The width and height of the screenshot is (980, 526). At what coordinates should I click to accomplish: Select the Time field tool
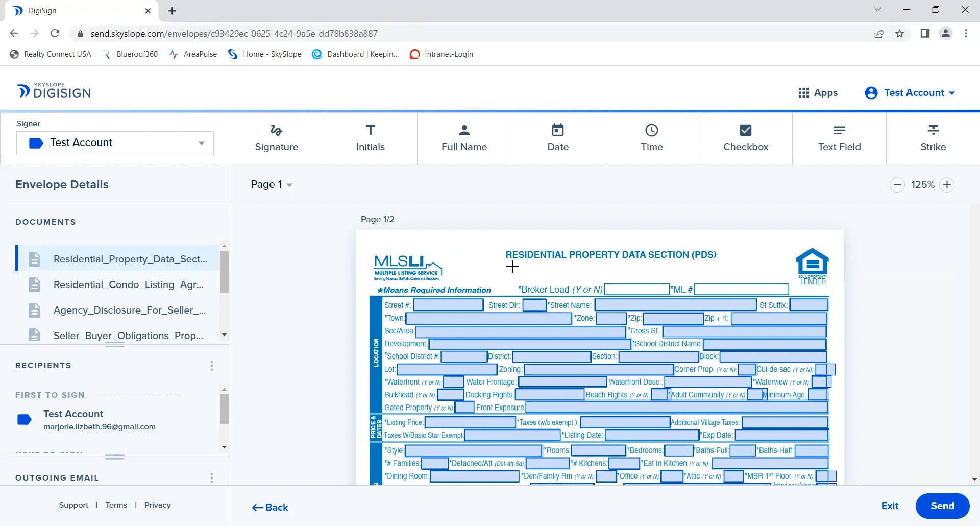(x=652, y=138)
